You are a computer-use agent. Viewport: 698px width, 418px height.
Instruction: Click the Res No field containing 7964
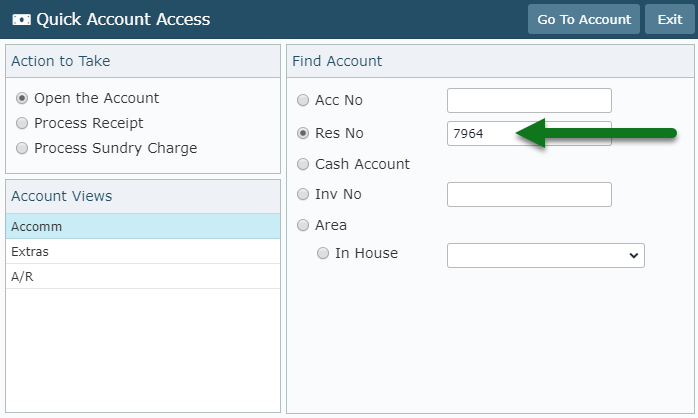point(529,134)
